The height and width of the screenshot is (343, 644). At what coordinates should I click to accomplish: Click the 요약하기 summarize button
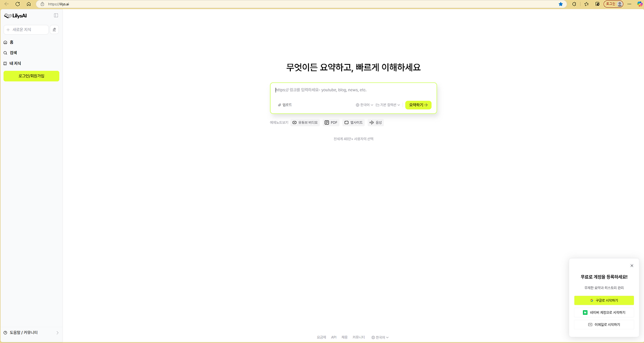(x=418, y=105)
